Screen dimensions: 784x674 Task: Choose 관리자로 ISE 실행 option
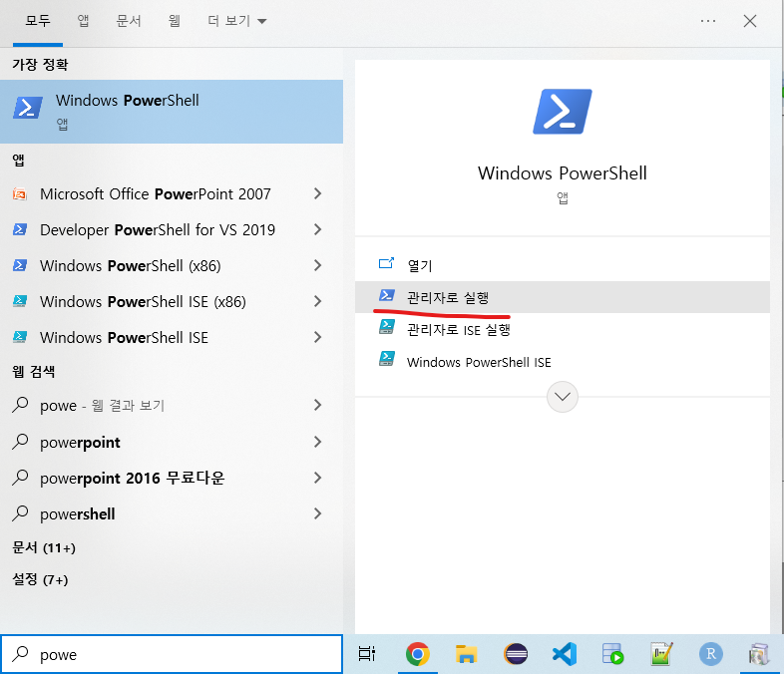(563, 329)
